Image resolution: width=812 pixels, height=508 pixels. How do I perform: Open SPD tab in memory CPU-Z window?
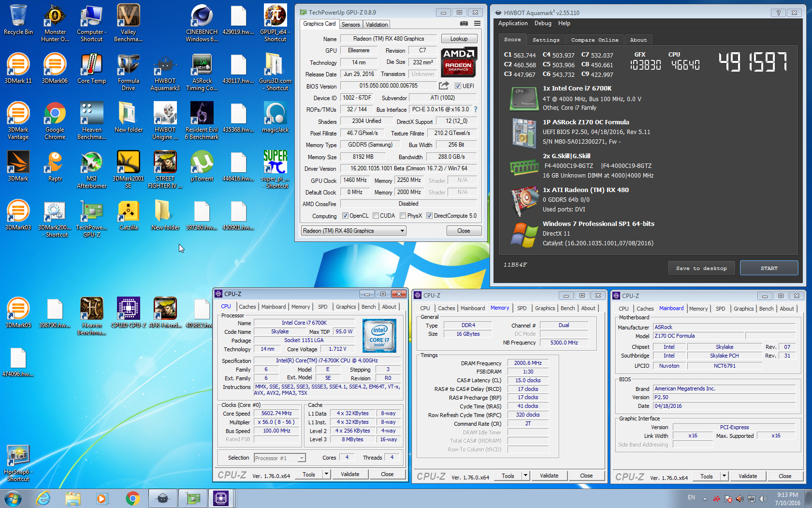click(522, 308)
